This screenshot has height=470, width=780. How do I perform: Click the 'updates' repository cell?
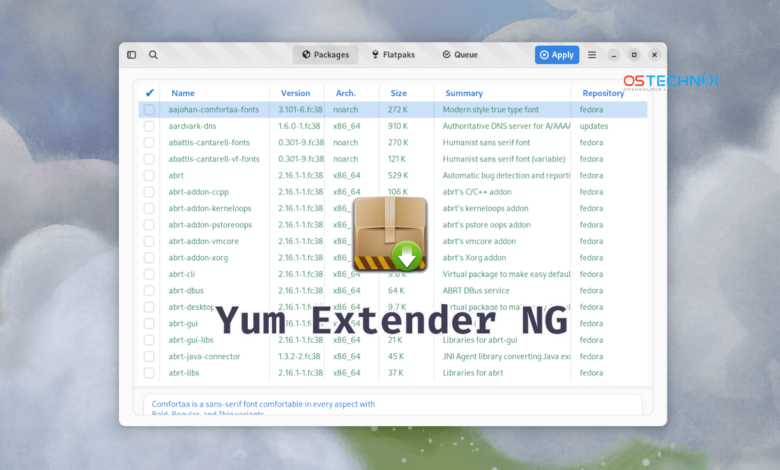point(593,126)
